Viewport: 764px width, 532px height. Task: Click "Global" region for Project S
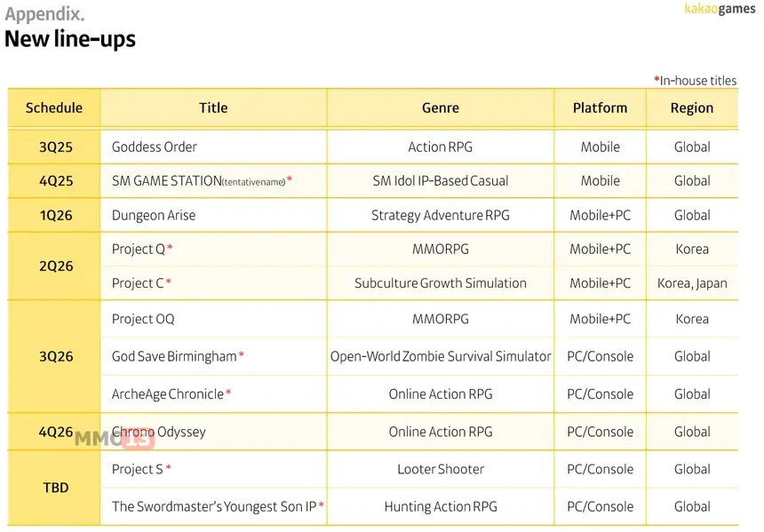point(692,469)
